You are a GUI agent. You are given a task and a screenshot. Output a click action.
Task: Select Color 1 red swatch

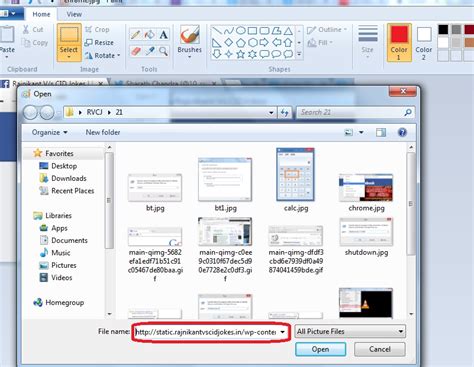click(x=399, y=42)
